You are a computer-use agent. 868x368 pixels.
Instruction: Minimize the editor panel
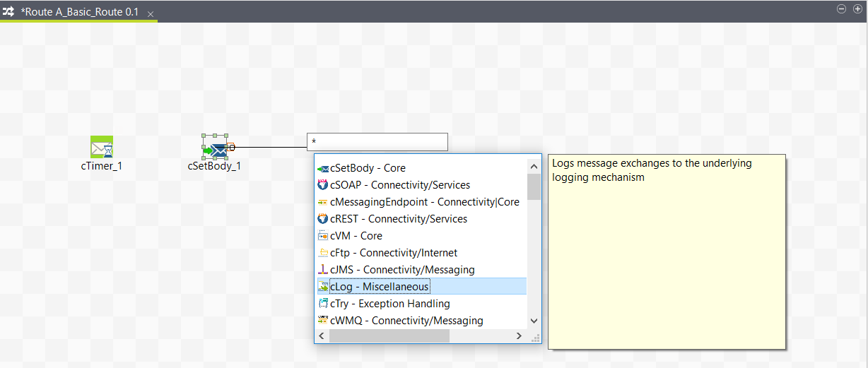tap(841, 9)
